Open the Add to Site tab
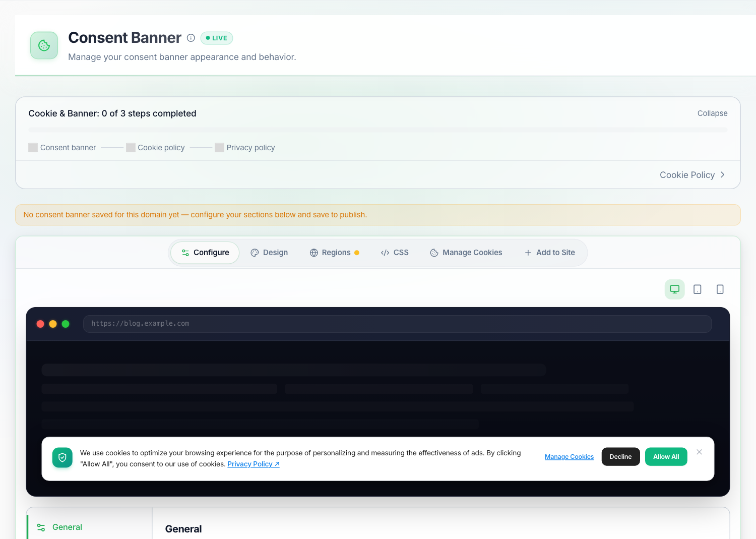This screenshot has width=756, height=539. click(x=550, y=253)
